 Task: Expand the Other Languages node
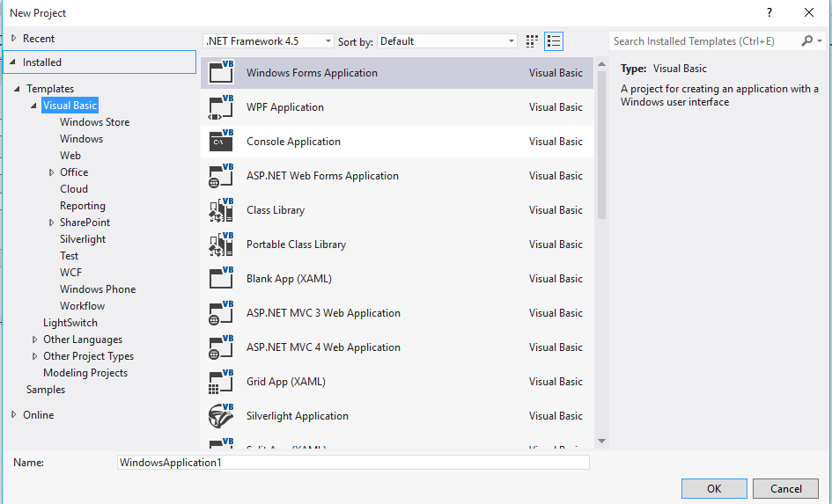click(35, 340)
